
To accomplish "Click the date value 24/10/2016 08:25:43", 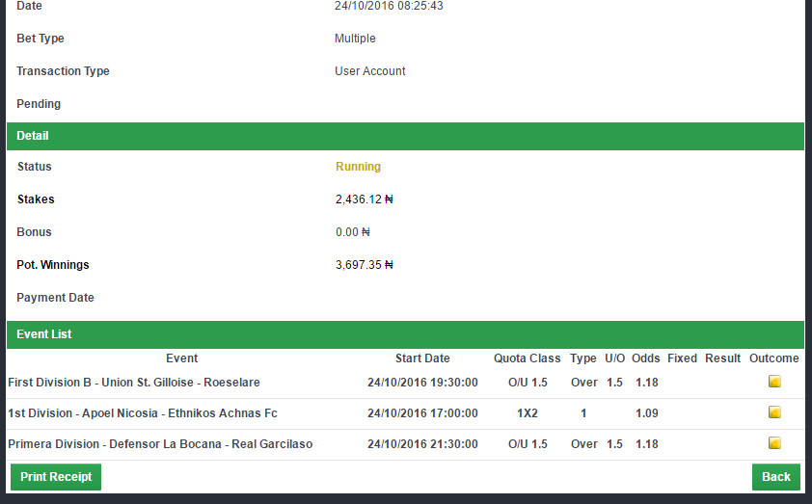I will point(389,6).
